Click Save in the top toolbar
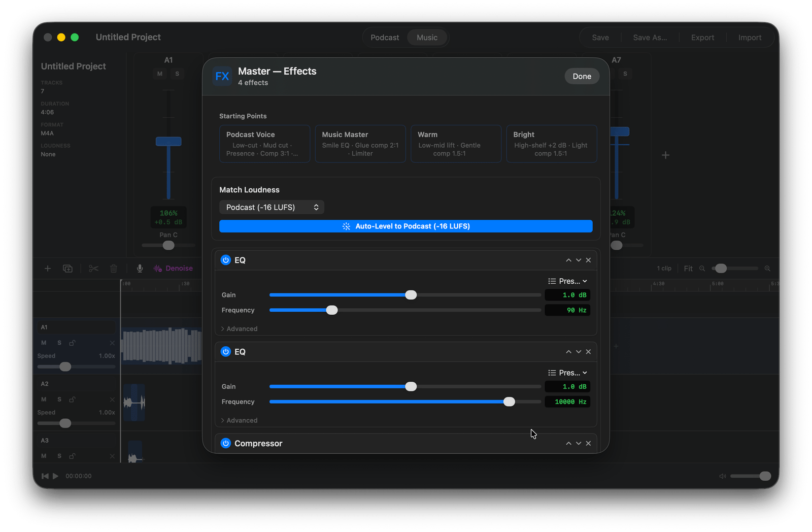The width and height of the screenshot is (812, 532). [600, 38]
